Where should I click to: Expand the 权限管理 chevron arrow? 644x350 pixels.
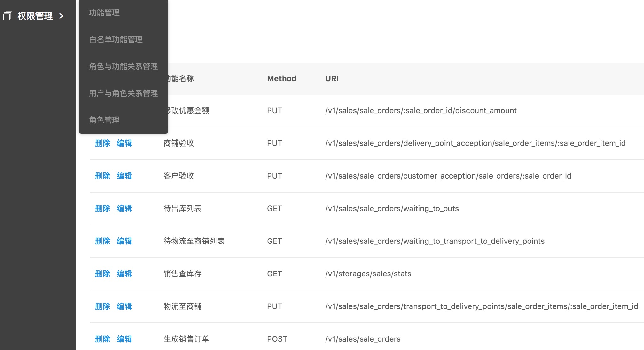coord(61,16)
